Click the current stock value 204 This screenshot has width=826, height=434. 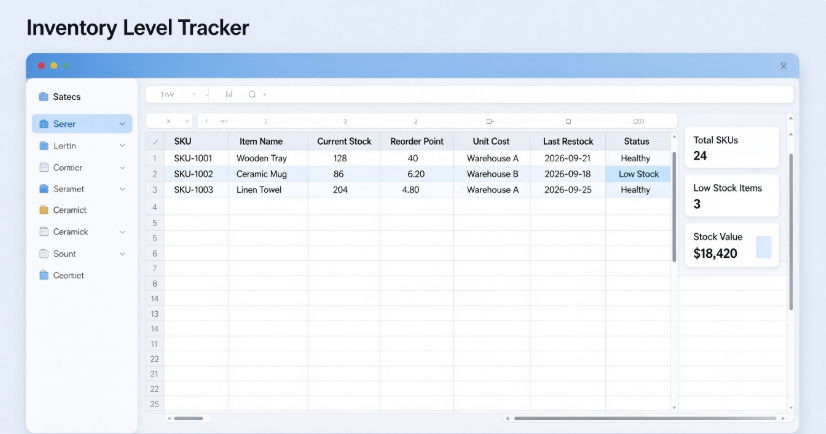click(340, 190)
